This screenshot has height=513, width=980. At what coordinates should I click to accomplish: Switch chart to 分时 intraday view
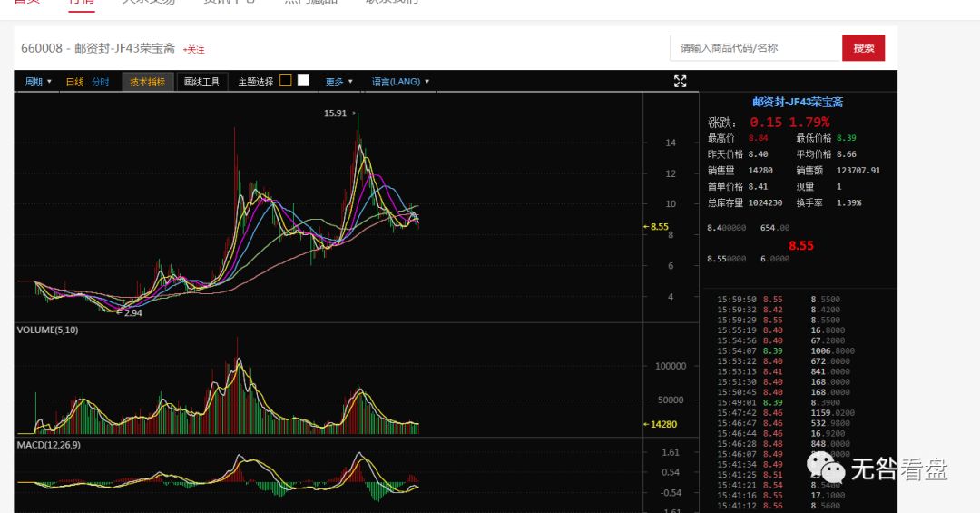[101, 82]
